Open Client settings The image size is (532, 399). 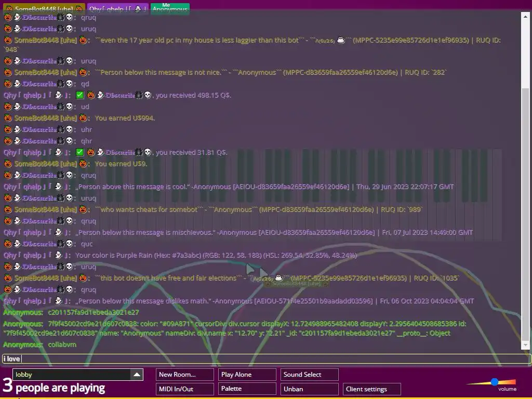(x=372, y=389)
